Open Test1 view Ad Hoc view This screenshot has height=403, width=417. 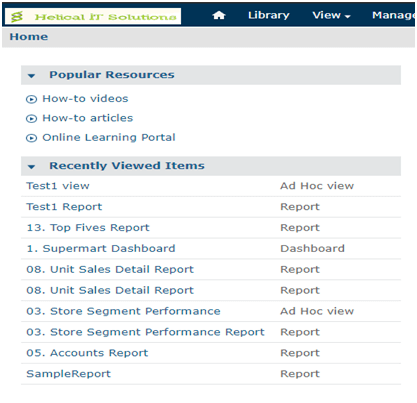click(x=58, y=186)
